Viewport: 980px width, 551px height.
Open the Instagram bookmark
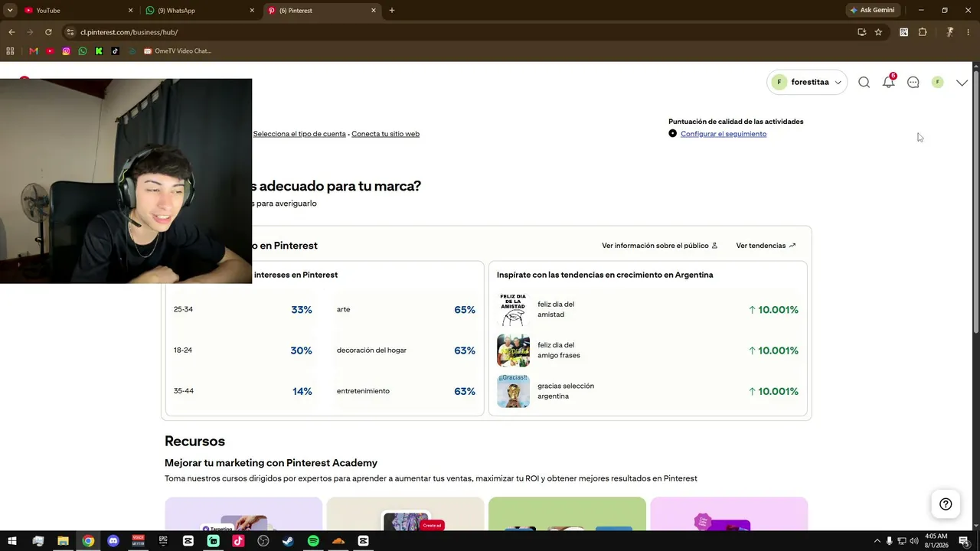click(x=67, y=51)
